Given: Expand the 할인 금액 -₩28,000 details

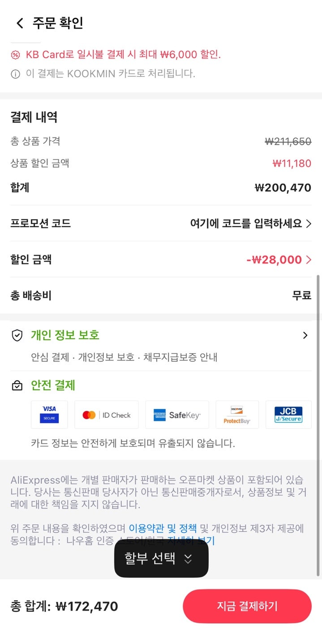Looking at the screenshot, I should click(279, 259).
